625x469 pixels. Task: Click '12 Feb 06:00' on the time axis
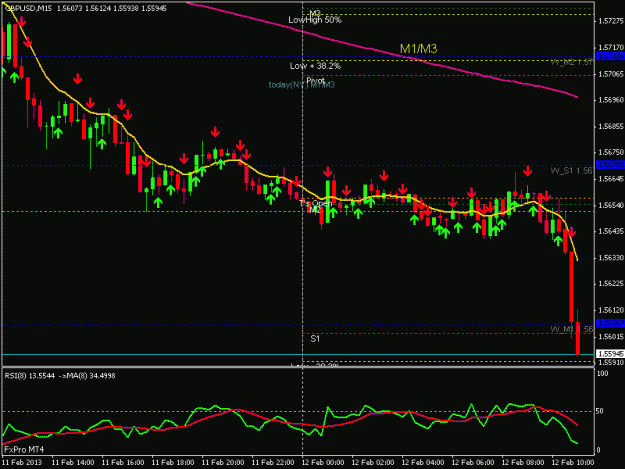coord(473,463)
